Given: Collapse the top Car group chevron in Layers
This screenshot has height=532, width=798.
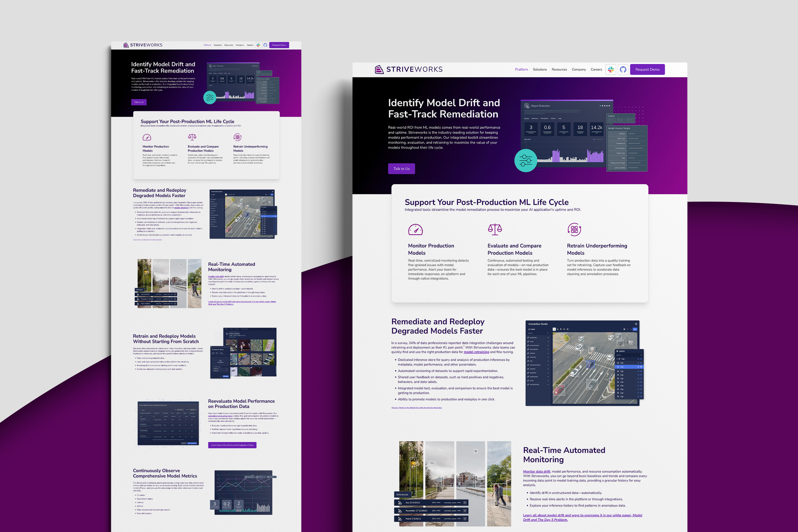Looking at the screenshot, I should coord(617,359).
